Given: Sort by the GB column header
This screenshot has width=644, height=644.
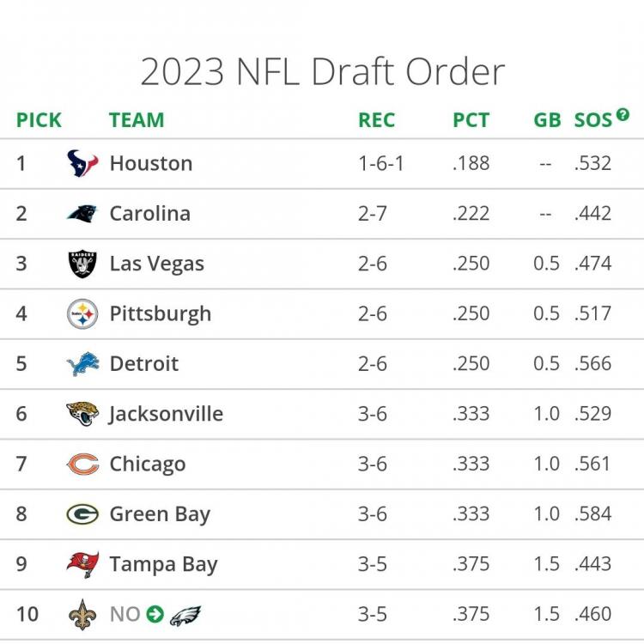Looking at the screenshot, I should pyautogui.click(x=546, y=120).
